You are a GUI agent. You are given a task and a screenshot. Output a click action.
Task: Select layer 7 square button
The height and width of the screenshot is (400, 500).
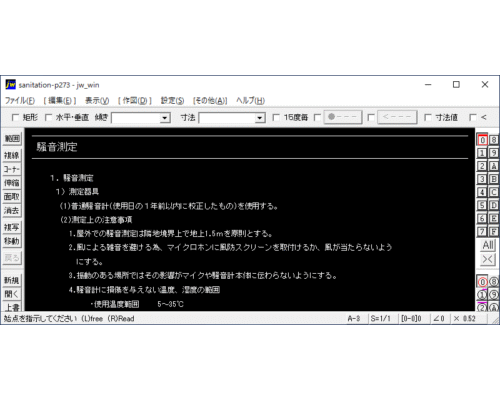coord(482,231)
